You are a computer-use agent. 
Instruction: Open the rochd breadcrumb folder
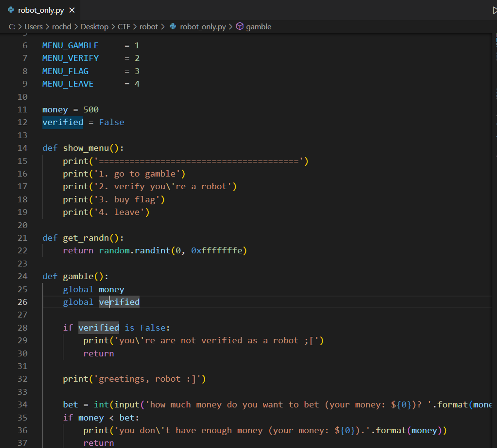tap(62, 27)
